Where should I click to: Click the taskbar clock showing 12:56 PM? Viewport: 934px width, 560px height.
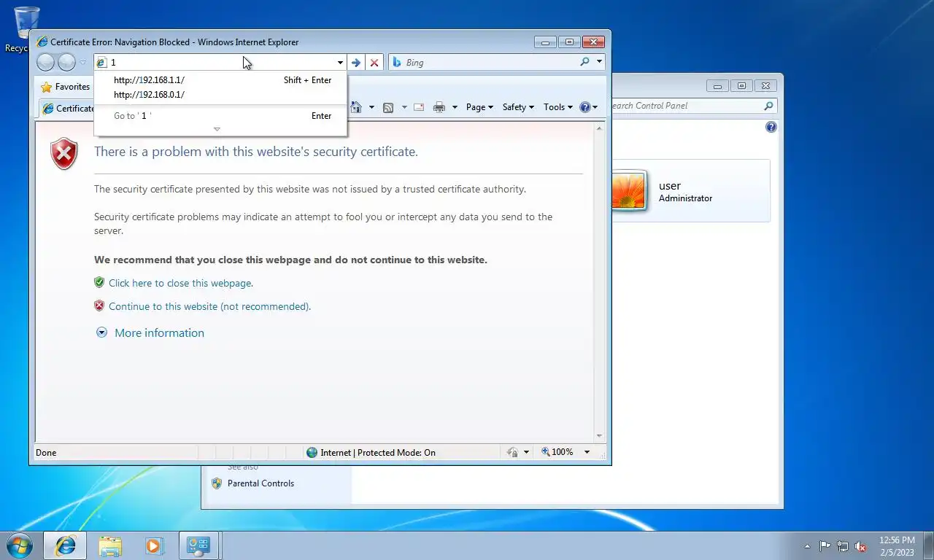pyautogui.click(x=897, y=546)
